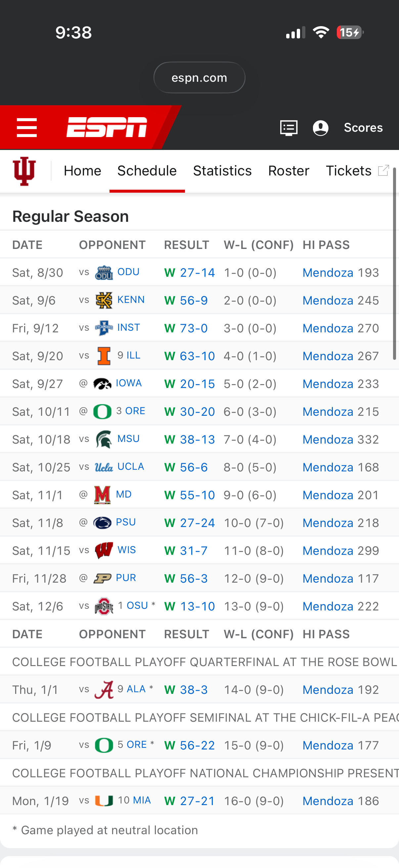The height and width of the screenshot is (868, 399).
Task: Tap the Indiana Hoosiers team logo
Action: point(24,171)
